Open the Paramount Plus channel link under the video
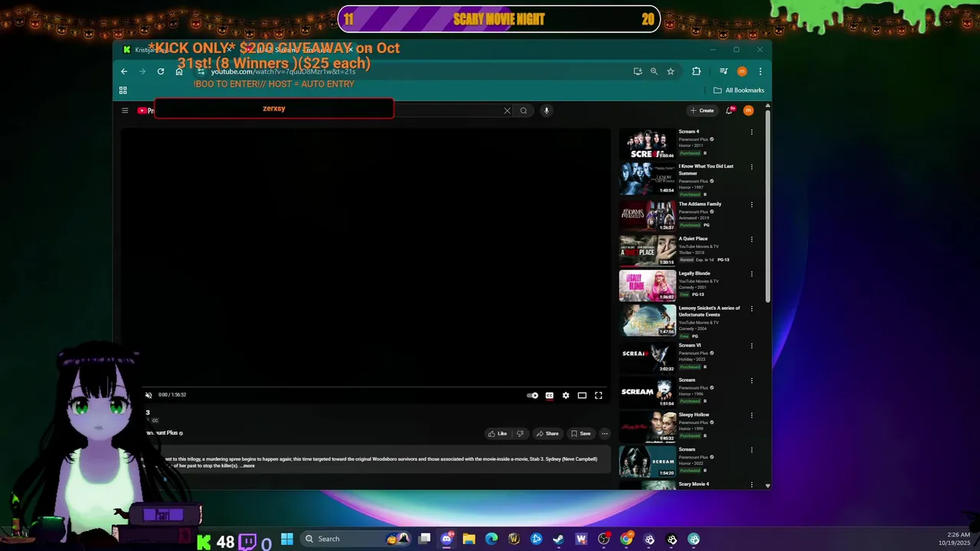Viewport: 980px width, 551px height. [x=161, y=433]
